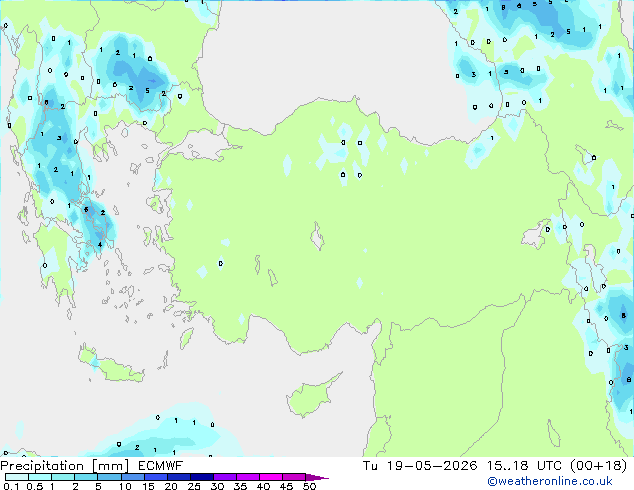Click the "Tu" weekday abbreviation
634x490 pixels.
[x=370, y=466]
